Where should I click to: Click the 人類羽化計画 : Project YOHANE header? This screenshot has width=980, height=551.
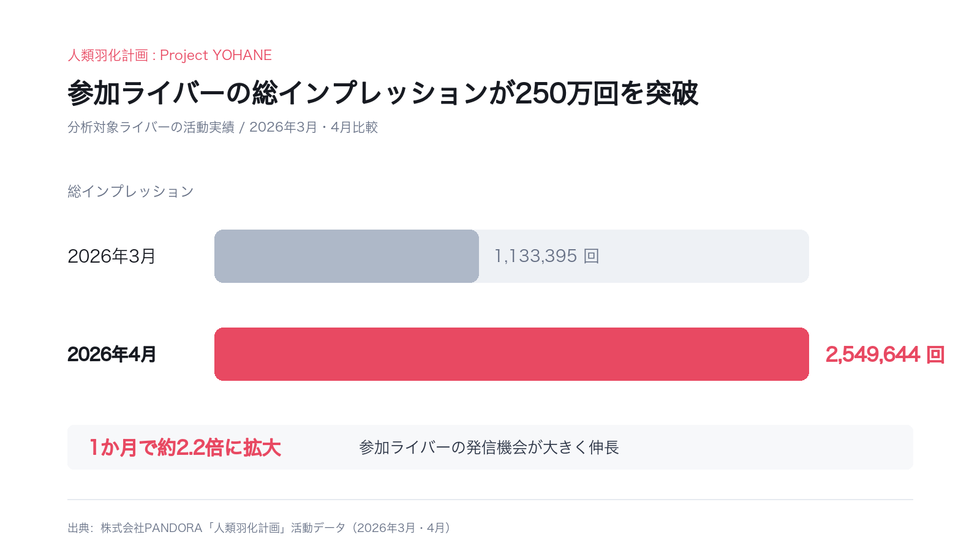[170, 55]
